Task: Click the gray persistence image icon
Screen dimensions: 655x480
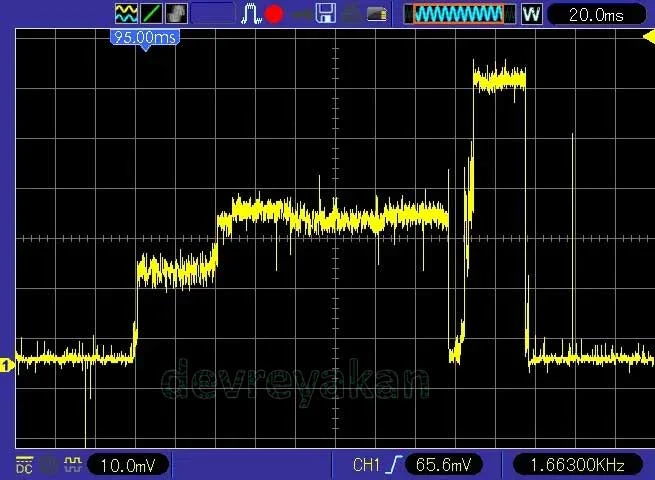Action: point(177,13)
